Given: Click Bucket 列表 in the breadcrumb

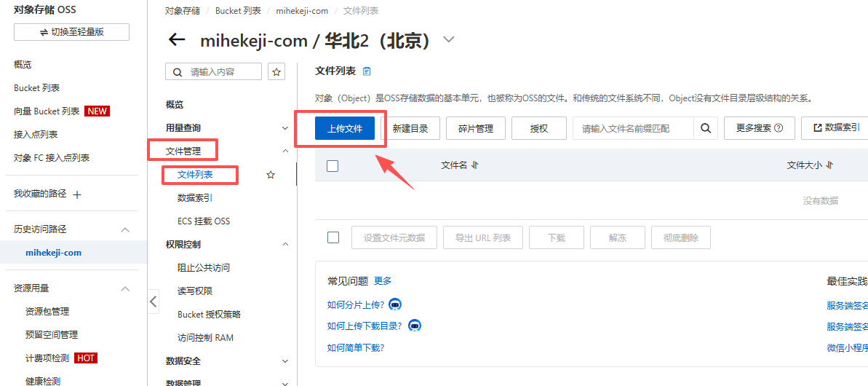Looking at the screenshot, I should [236, 10].
